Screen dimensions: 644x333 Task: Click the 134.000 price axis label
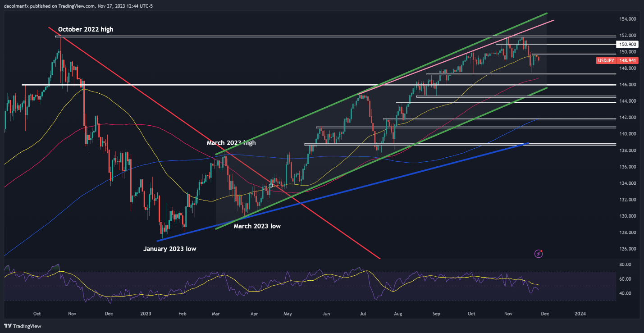click(x=627, y=183)
